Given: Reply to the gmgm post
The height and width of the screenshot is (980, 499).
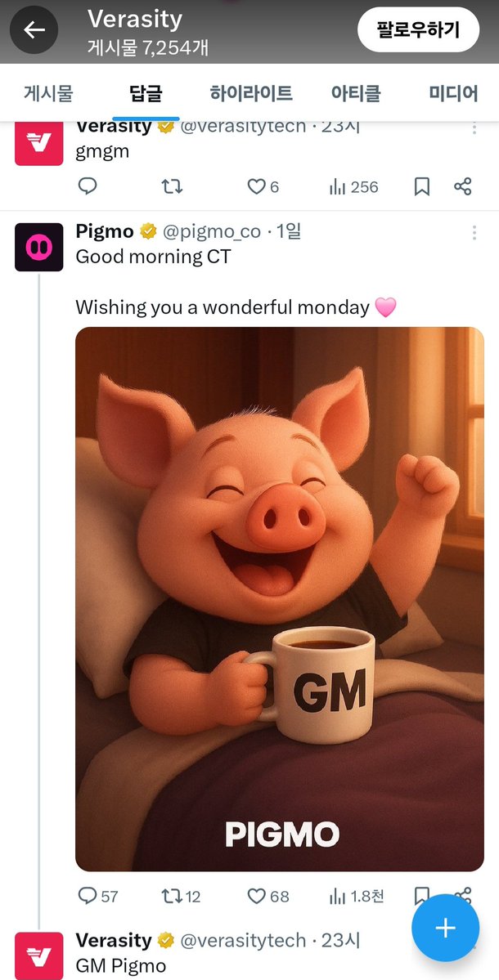Looking at the screenshot, I should point(87,186).
